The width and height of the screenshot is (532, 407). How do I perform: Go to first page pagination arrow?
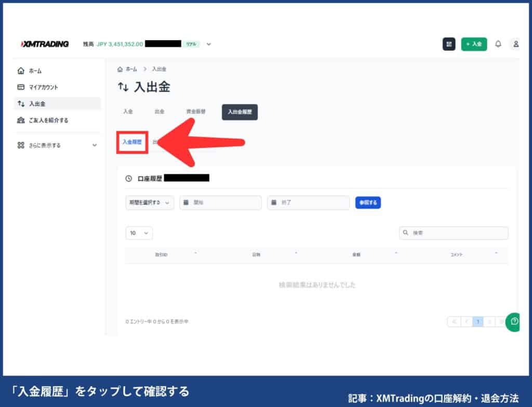[x=454, y=321]
